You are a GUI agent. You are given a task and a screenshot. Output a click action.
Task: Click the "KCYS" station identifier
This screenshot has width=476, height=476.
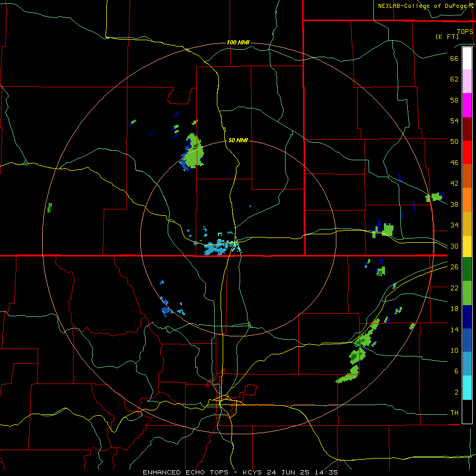click(253, 472)
